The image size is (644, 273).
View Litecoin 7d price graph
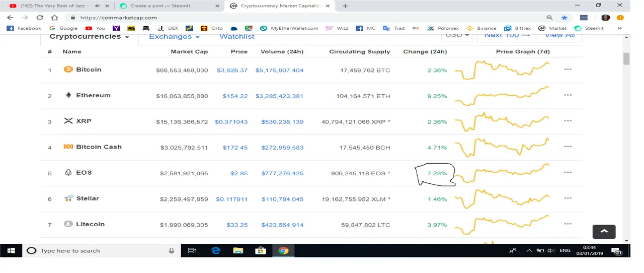coord(502,225)
